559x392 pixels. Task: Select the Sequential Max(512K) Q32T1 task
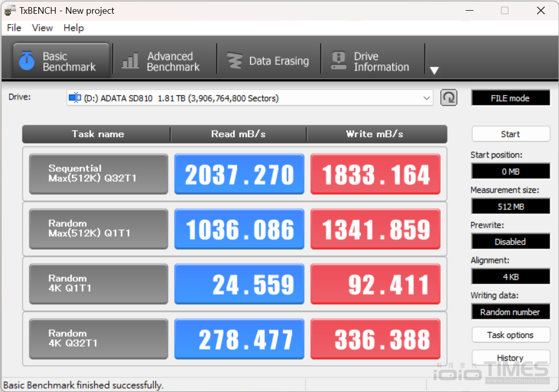coord(98,174)
